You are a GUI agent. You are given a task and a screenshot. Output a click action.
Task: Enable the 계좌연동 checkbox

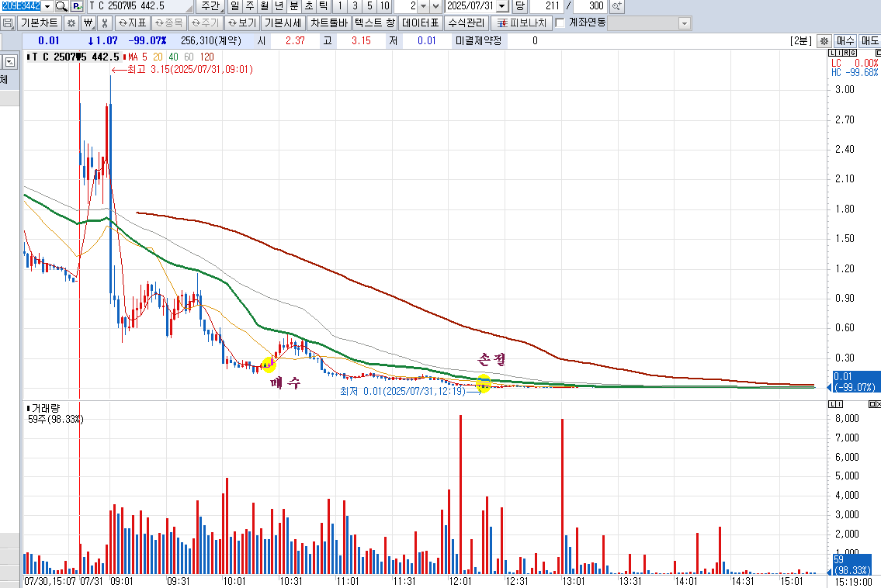click(560, 23)
